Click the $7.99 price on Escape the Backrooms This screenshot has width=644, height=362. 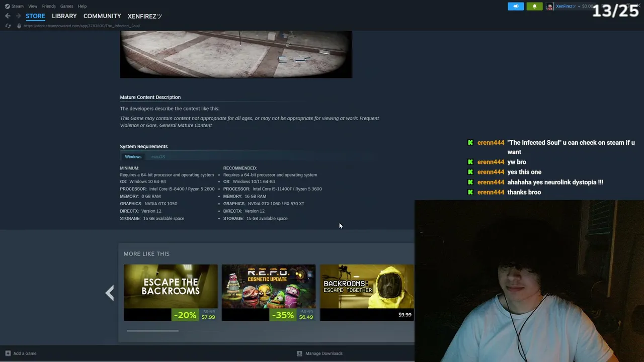[208, 317]
